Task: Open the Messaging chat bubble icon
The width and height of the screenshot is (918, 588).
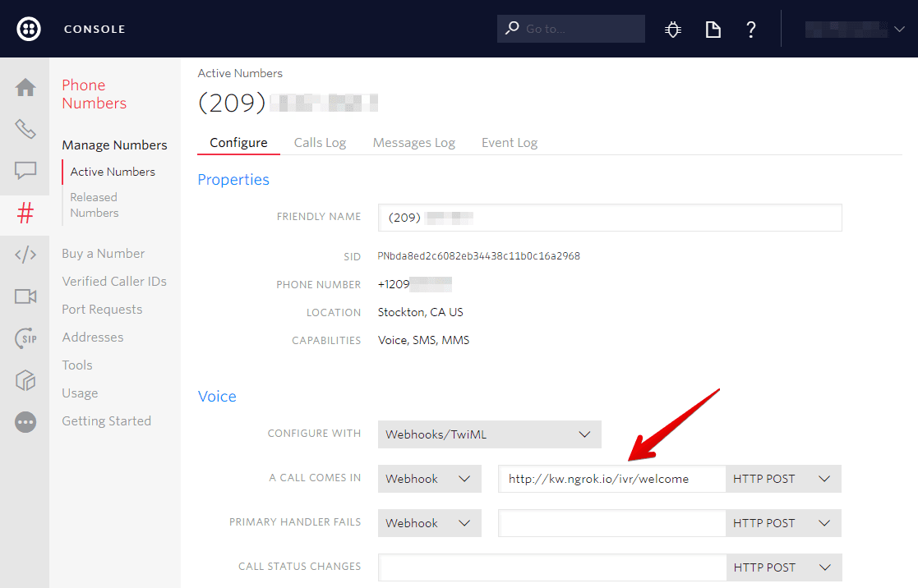Action: [x=25, y=171]
